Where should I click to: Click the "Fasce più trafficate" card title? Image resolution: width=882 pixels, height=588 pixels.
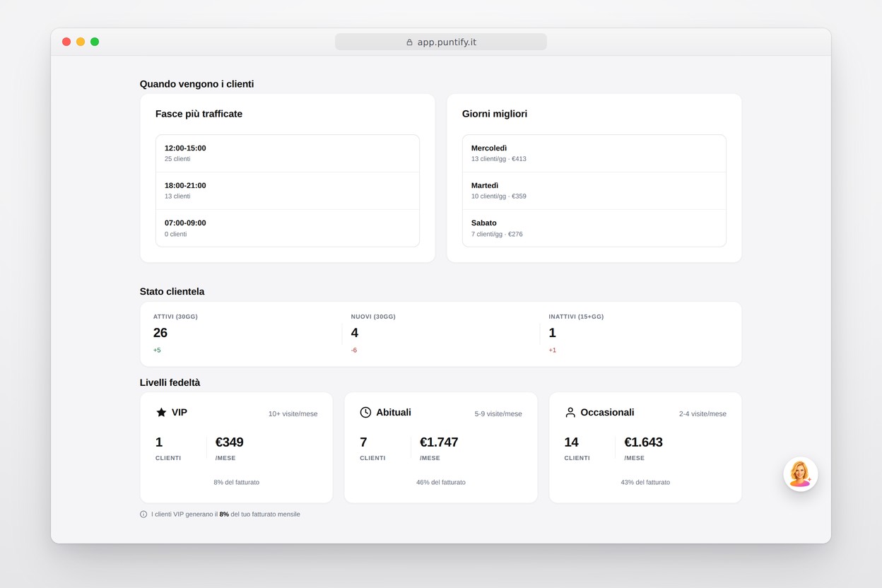tap(199, 114)
